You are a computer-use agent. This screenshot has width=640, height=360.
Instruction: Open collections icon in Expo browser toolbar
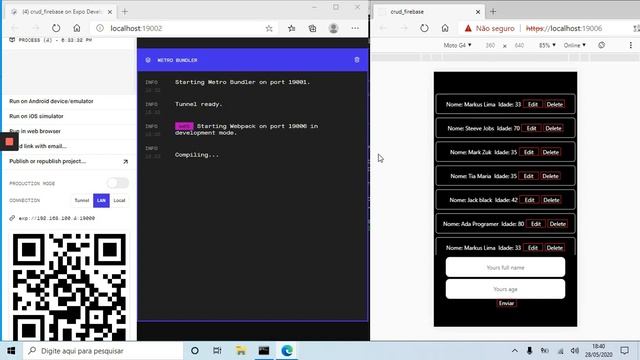tap(312, 28)
